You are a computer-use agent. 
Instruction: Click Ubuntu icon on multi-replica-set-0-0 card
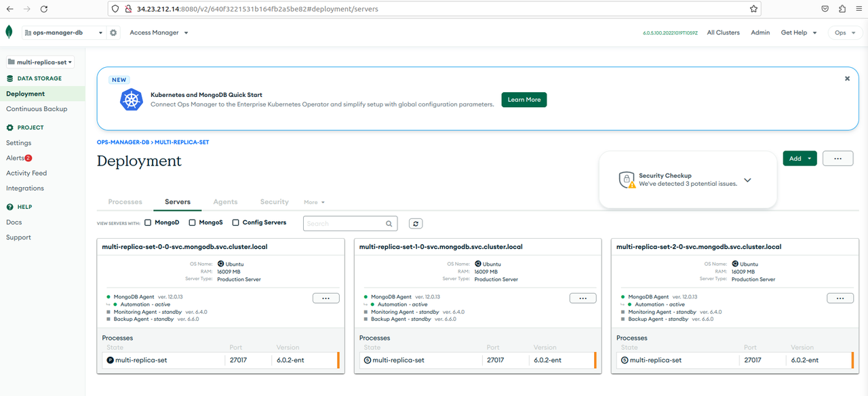click(x=220, y=264)
